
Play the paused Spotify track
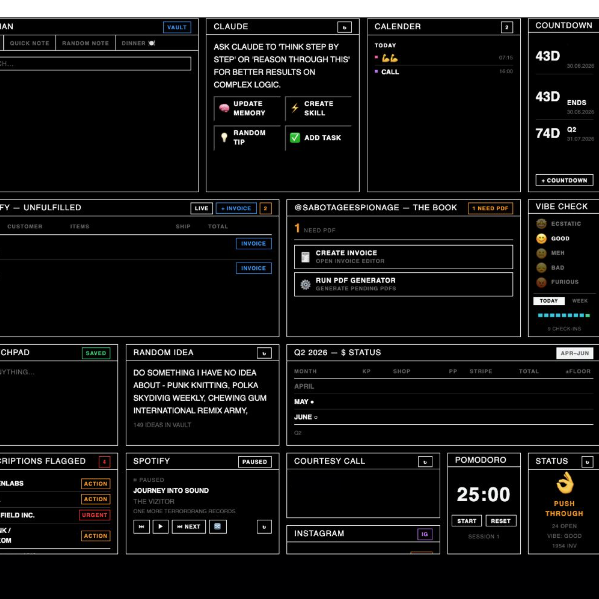160,526
